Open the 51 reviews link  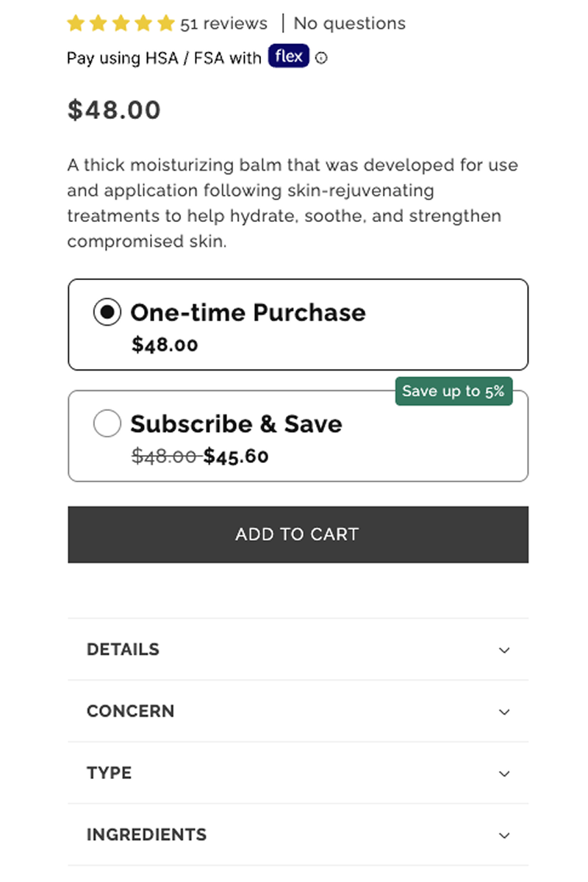click(x=224, y=24)
